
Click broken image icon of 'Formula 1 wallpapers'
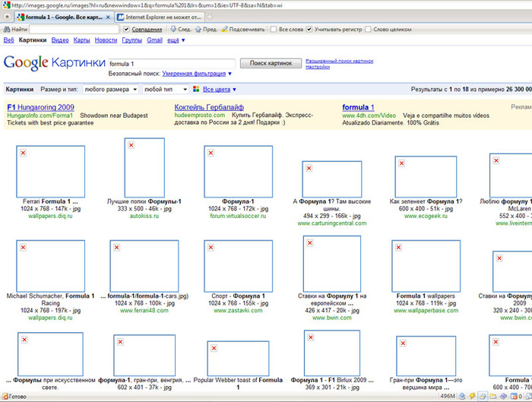[399, 247]
